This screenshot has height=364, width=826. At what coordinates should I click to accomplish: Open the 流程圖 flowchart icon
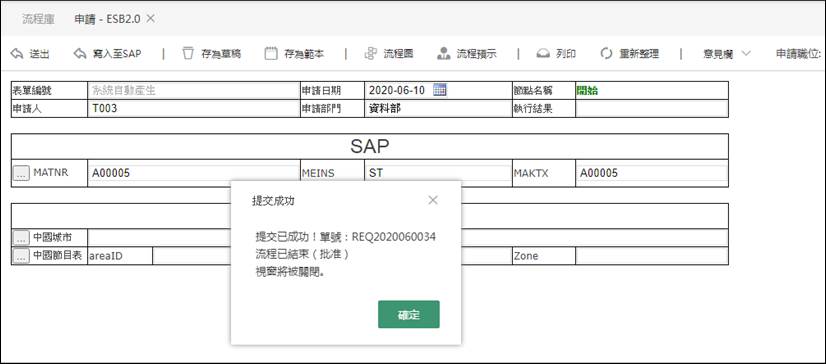371,53
